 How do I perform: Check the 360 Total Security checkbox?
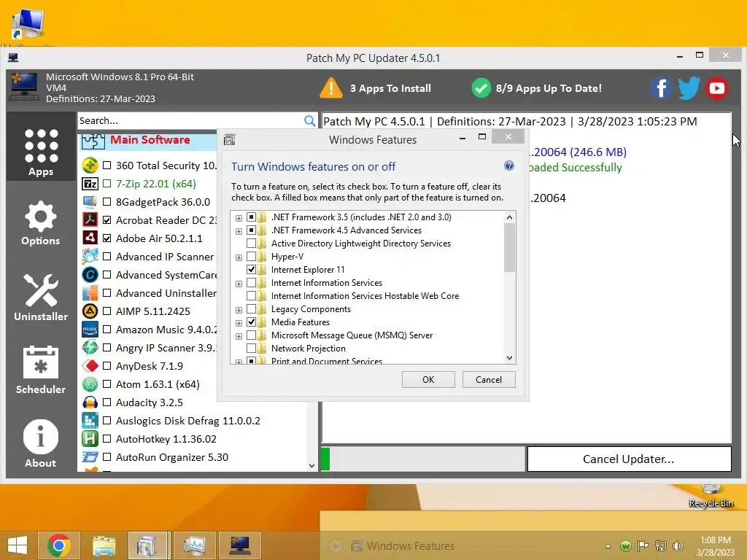(x=107, y=166)
